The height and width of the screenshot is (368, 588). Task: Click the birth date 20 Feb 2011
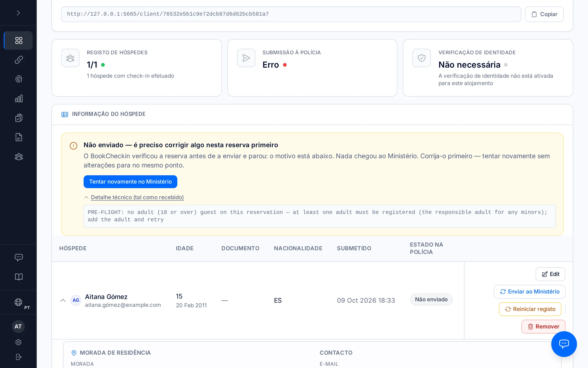click(x=191, y=305)
